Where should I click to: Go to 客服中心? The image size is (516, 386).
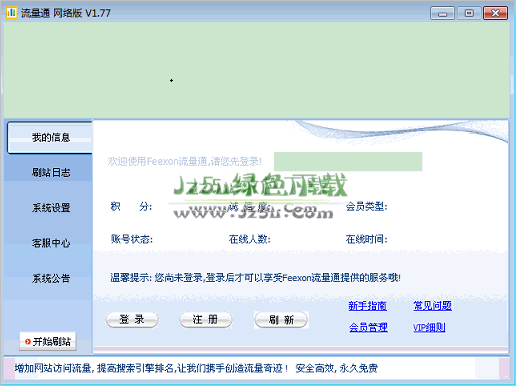51,243
